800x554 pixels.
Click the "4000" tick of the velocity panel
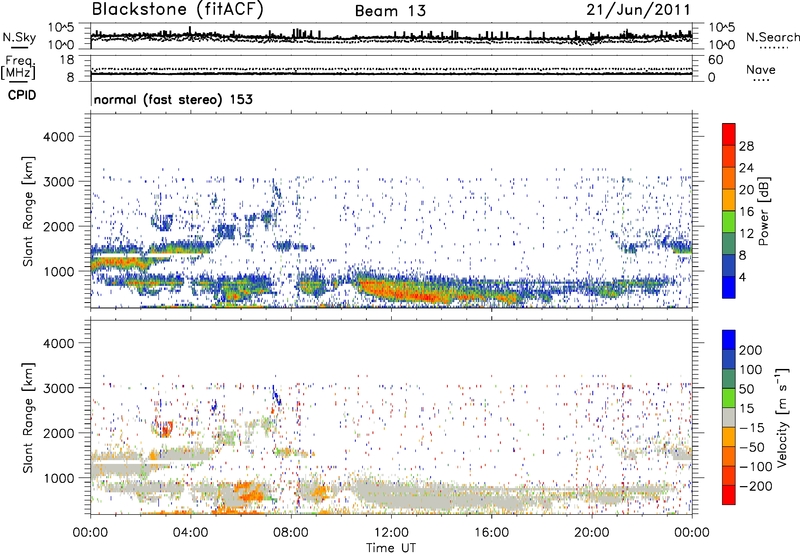tap(59, 343)
